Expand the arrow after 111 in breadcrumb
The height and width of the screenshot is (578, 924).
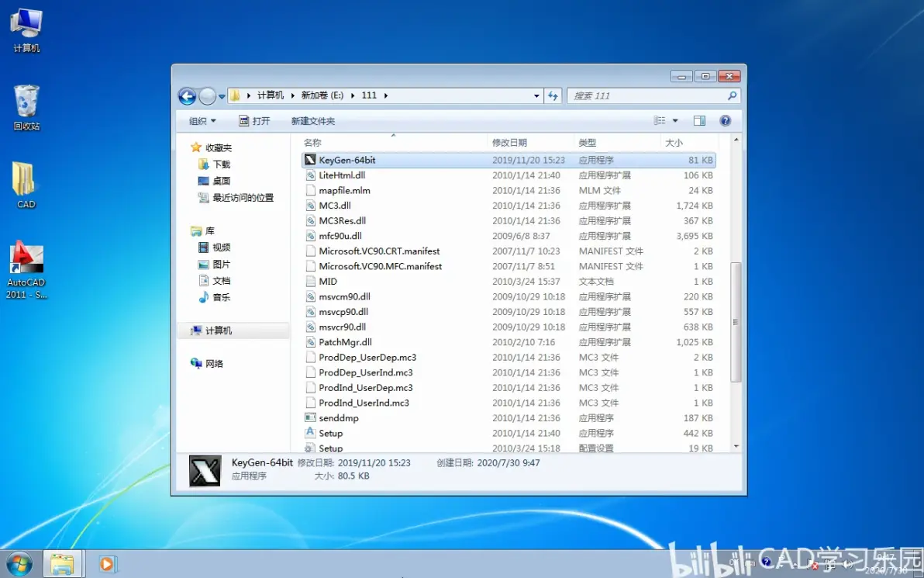pos(386,95)
